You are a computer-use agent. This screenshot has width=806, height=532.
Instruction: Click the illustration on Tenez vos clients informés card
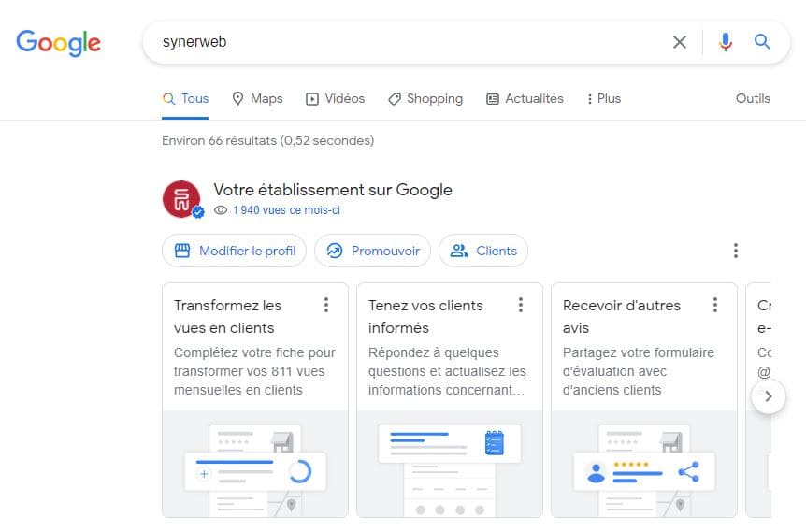tap(449, 464)
